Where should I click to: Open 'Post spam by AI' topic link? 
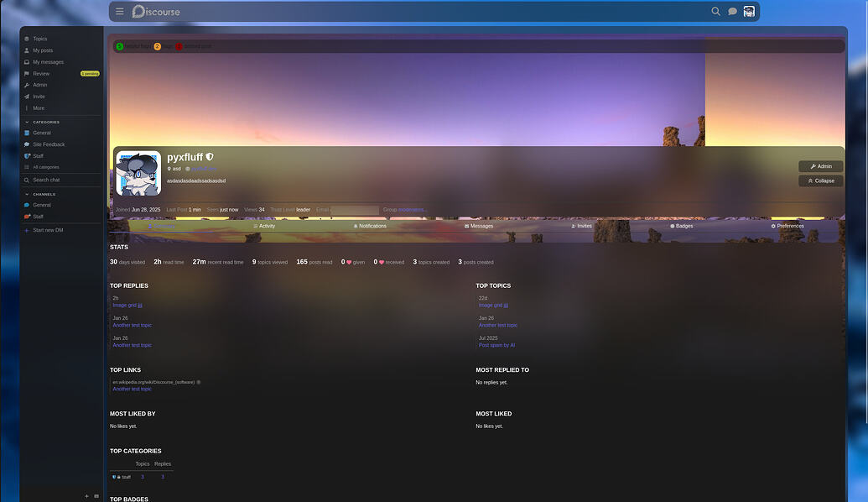pos(496,345)
